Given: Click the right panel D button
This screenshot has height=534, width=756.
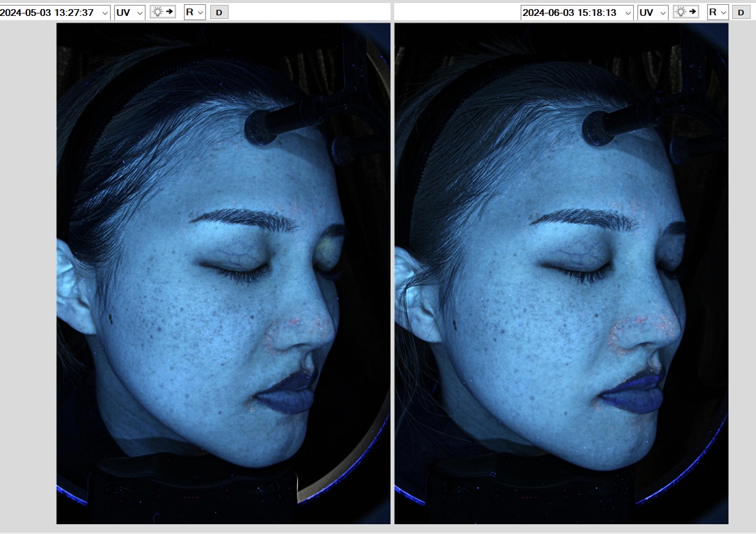Looking at the screenshot, I should coord(741,12).
